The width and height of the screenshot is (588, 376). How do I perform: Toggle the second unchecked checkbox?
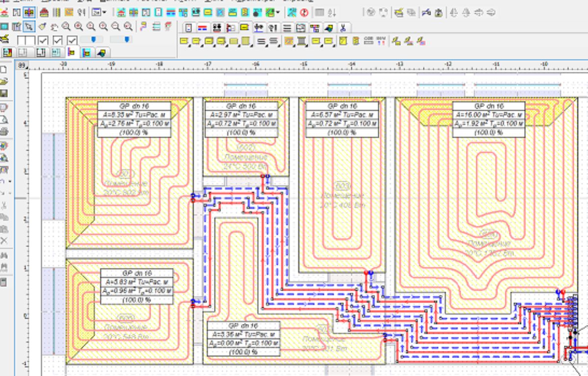click(x=30, y=40)
